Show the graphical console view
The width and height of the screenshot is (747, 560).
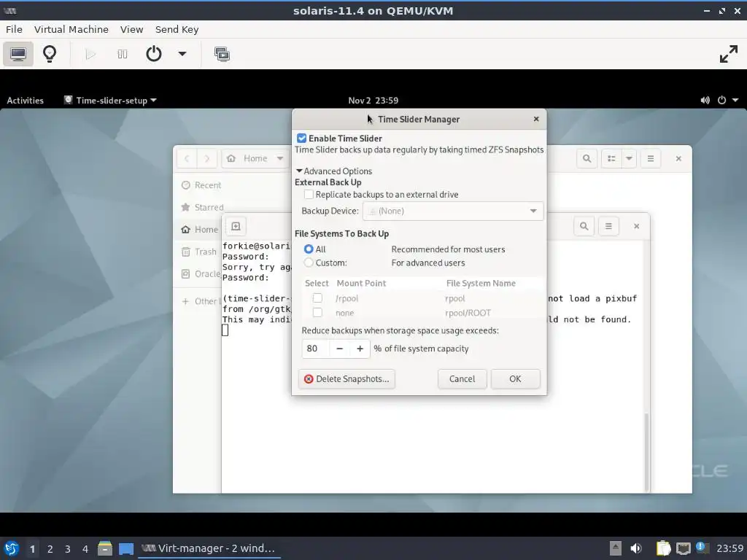[x=18, y=54]
